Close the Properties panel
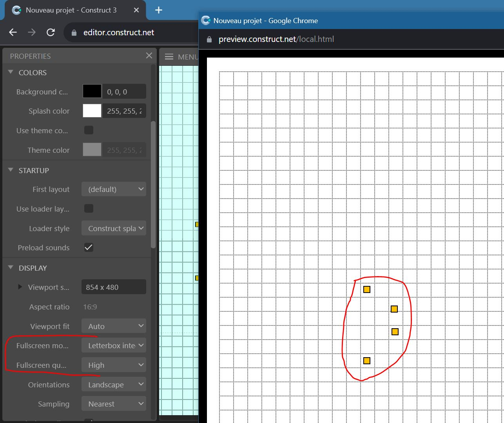Viewport: 504px width, 423px height. pos(149,56)
